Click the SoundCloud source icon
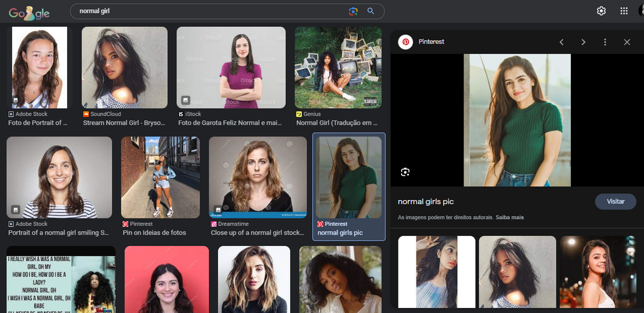Screen dimensions: 644x313 (x=86, y=114)
